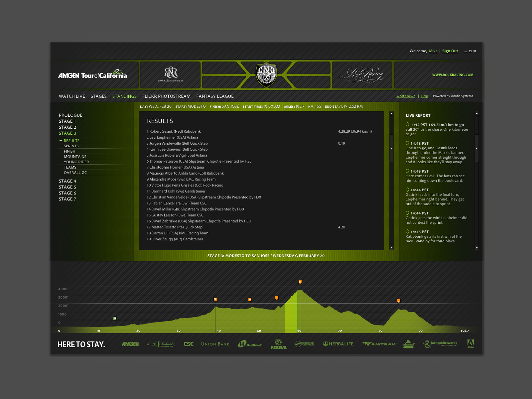The height and width of the screenshot is (399, 532).
Task: Click the Powered by Adobe Systems text
Action: pos(453,96)
